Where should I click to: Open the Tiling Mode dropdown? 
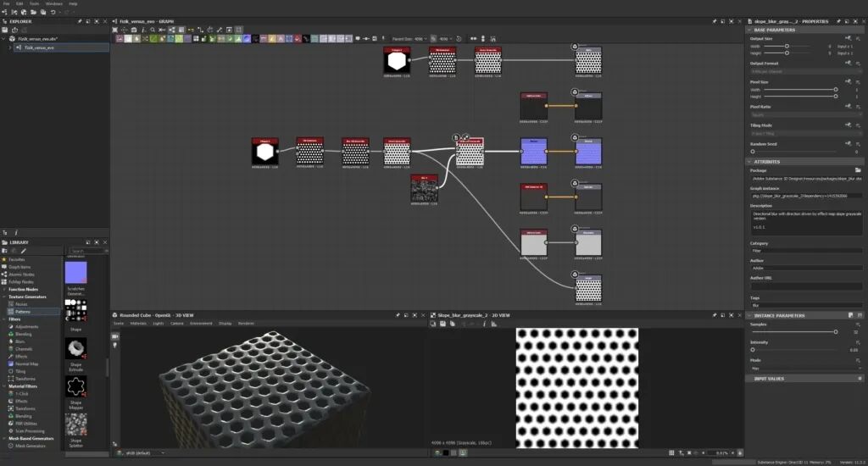click(x=805, y=133)
